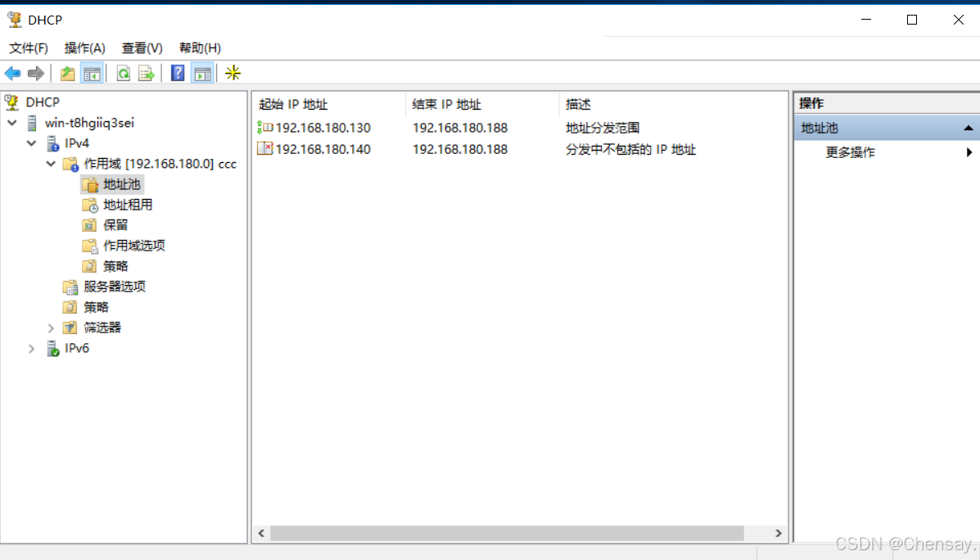
Task: Collapse the 作用域 [192.168.180.0] chevron
Action: pos(51,165)
